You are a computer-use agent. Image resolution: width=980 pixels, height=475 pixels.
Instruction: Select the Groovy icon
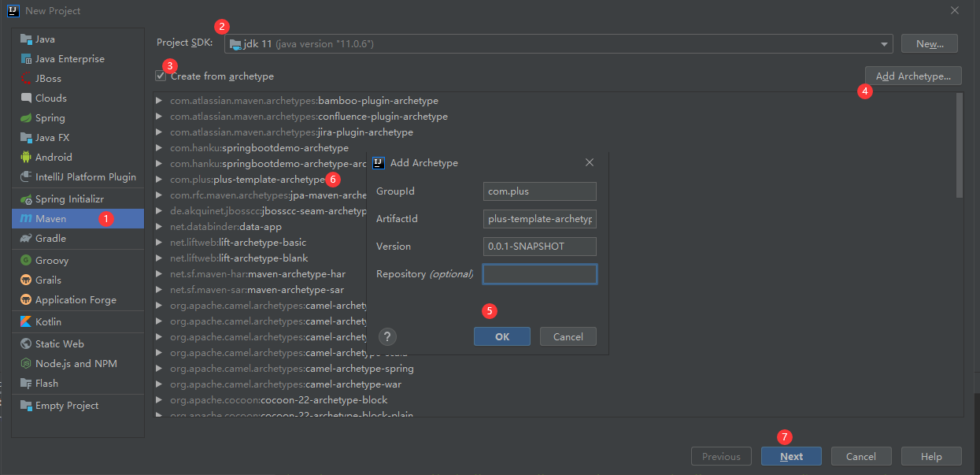tap(26, 261)
